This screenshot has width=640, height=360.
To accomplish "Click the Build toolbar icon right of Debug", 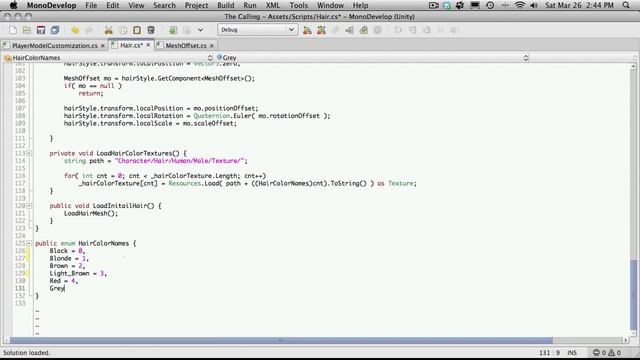I will (x=307, y=30).
